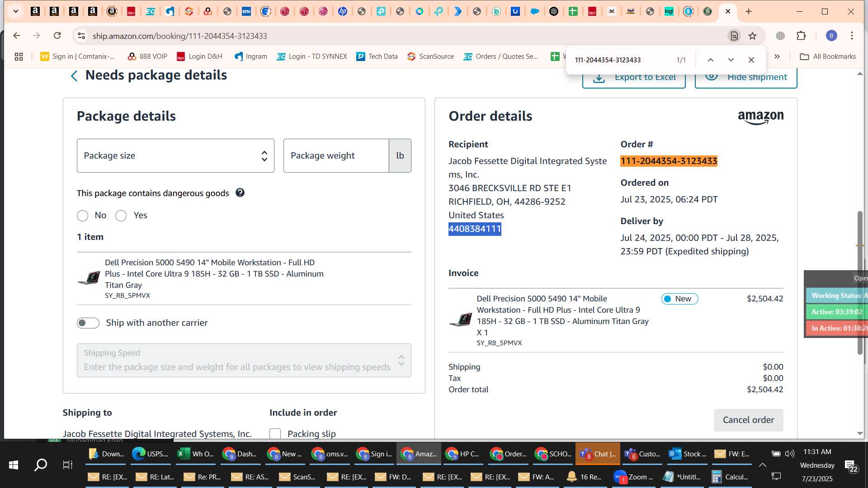Viewport: 868px width, 488px height.
Task: Expand more bookmarks chevron
Action: pos(777,56)
